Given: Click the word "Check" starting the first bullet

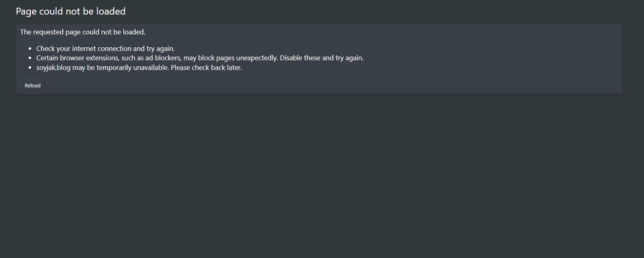Looking at the screenshot, I should 45,49.
